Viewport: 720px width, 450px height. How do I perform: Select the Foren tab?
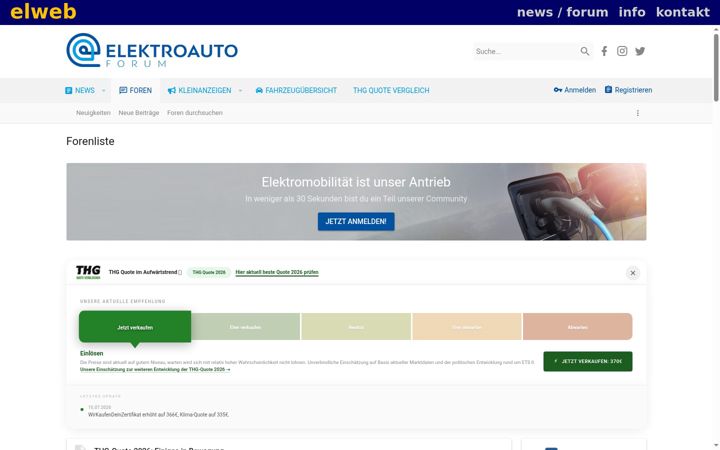click(x=135, y=90)
